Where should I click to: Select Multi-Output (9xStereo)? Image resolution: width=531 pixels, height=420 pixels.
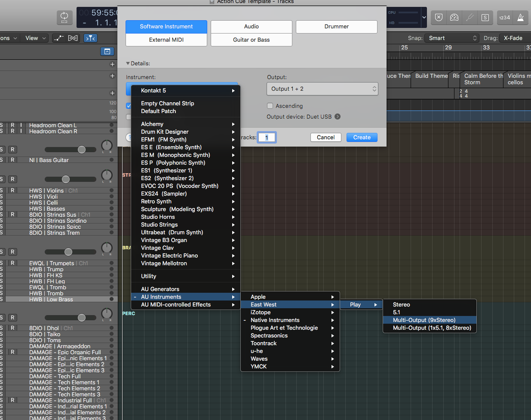click(x=430, y=320)
